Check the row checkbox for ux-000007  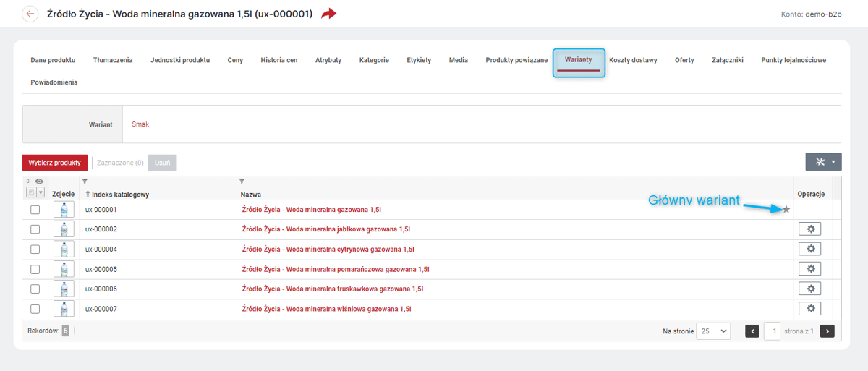35,309
